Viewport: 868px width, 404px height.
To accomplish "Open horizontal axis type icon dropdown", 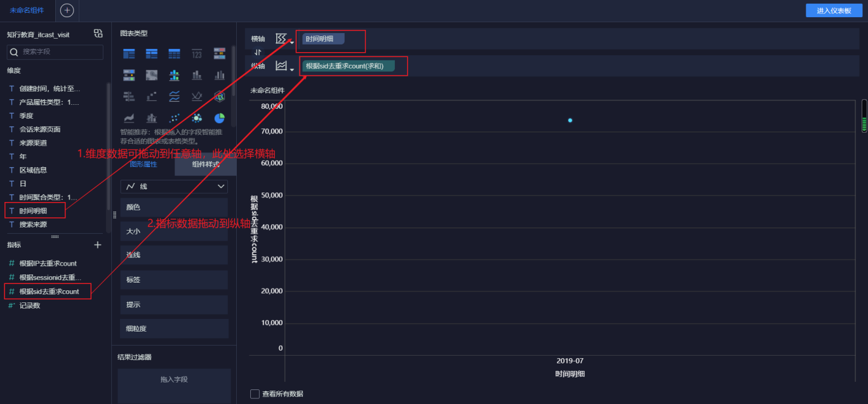I will point(284,39).
